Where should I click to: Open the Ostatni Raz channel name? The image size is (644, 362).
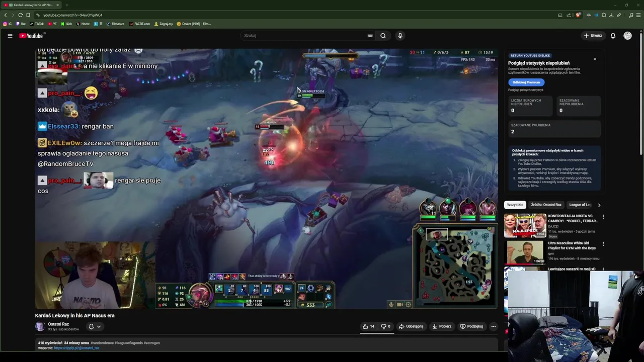[x=58, y=324]
